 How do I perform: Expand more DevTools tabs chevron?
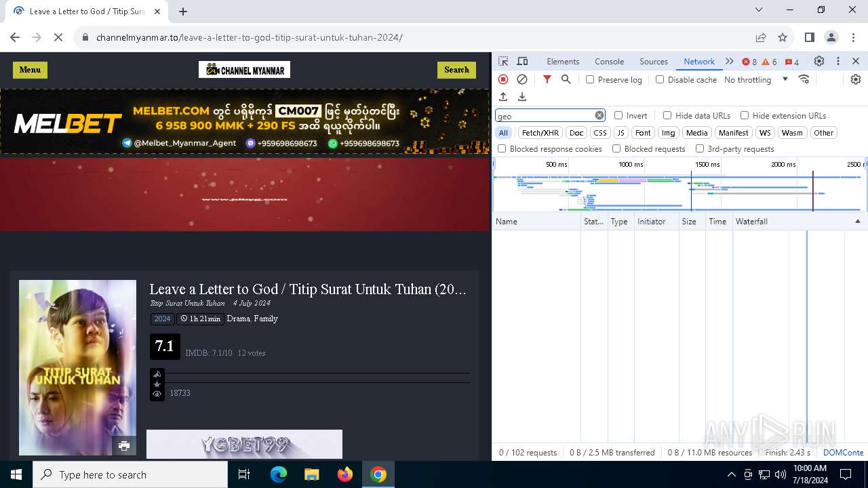tap(730, 61)
